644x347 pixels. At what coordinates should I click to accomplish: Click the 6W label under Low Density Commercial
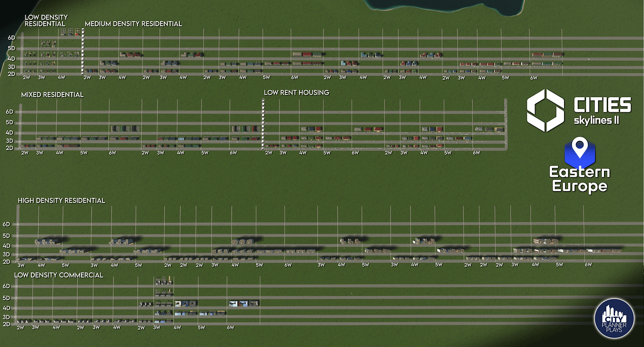(x=230, y=328)
